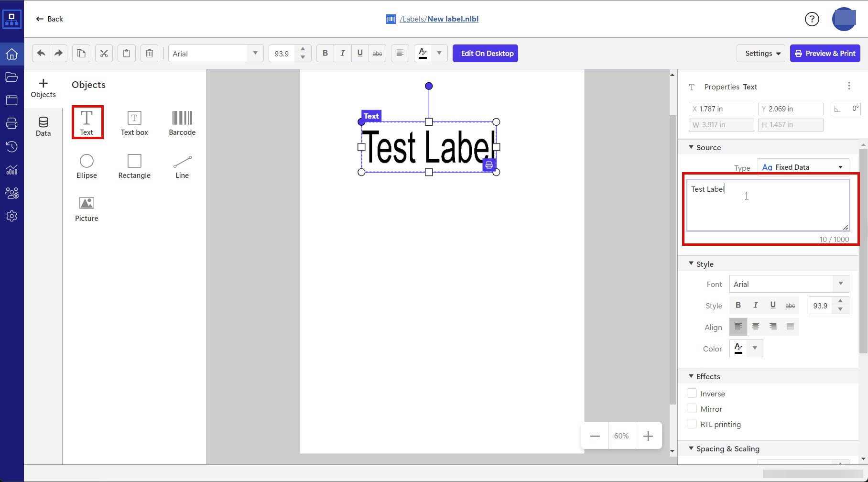Cut selection with scissors icon
This screenshot has width=868, height=482.
(x=104, y=54)
